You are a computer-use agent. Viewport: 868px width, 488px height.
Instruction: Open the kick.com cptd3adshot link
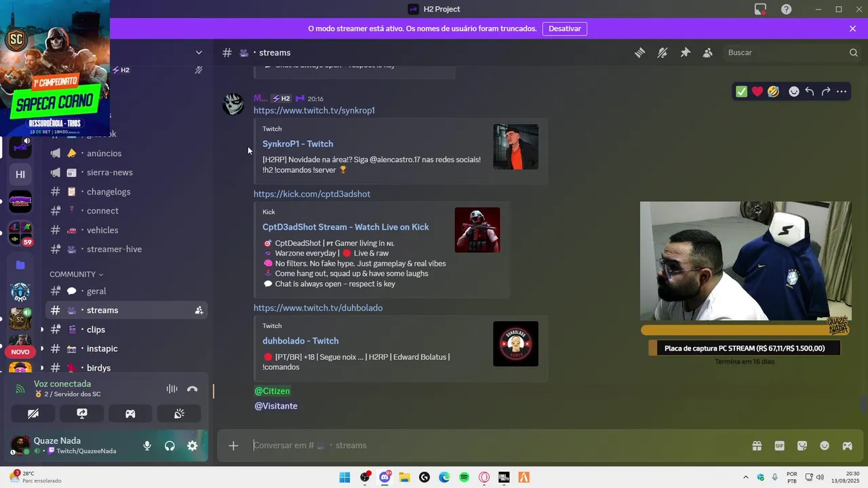click(x=312, y=194)
